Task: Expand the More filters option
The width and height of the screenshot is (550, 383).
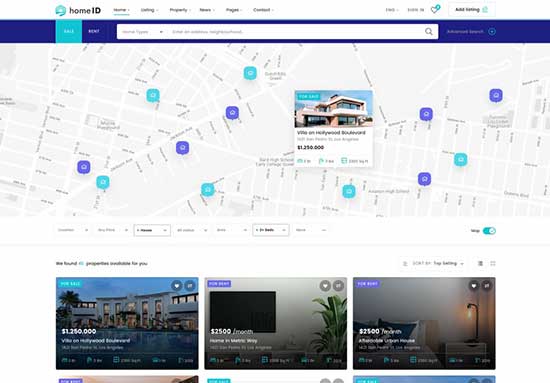Action: click(310, 230)
